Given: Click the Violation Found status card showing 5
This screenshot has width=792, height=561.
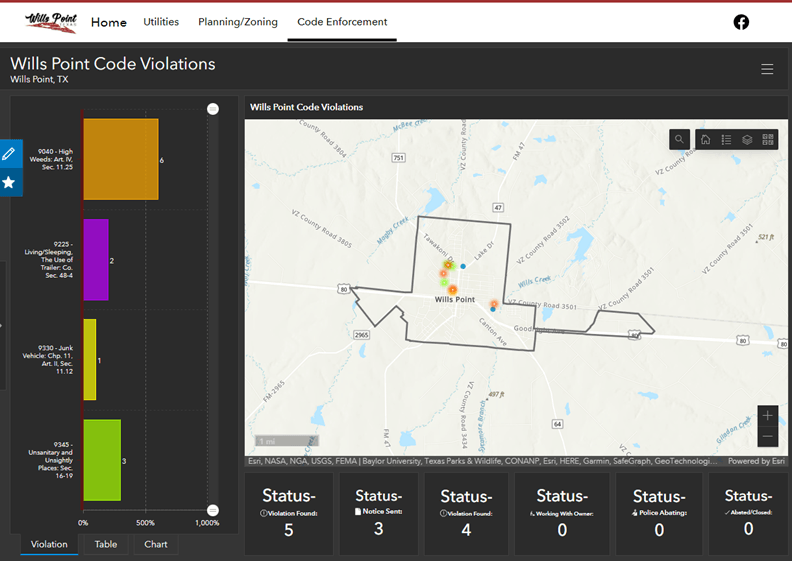Looking at the screenshot, I should click(288, 514).
